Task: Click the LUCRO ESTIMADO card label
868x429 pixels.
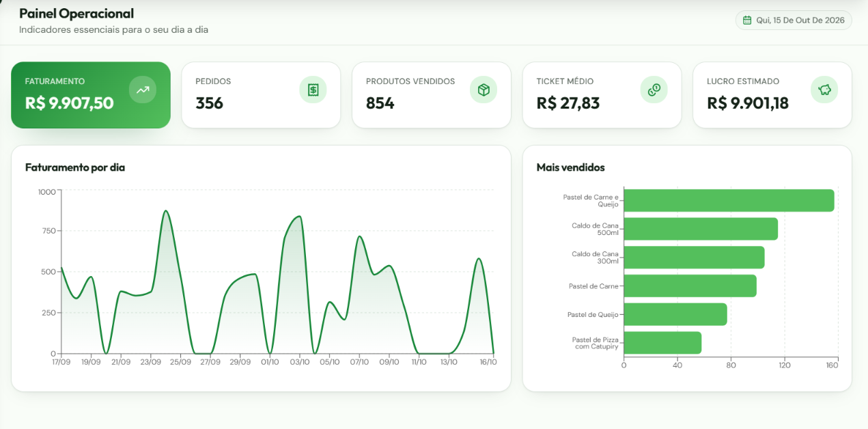Action: click(x=743, y=81)
